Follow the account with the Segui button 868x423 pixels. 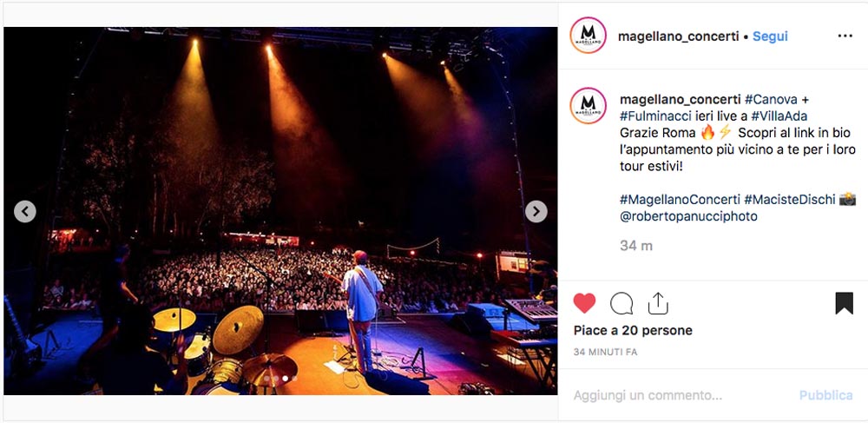click(x=770, y=36)
